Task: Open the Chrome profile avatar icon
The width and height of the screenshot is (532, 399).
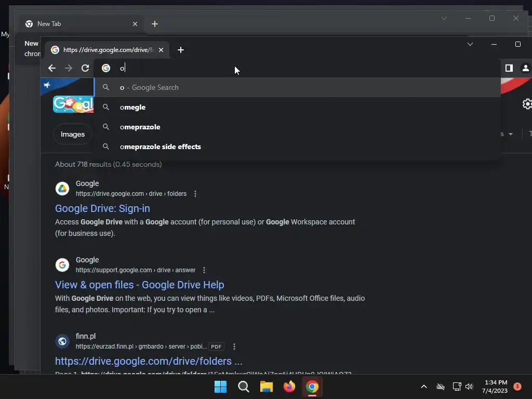Action: click(x=526, y=68)
